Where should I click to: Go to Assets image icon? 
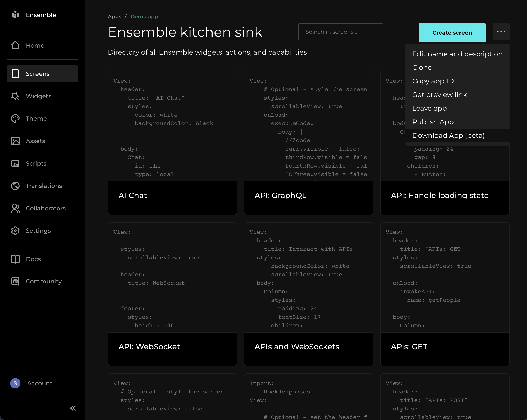15,141
